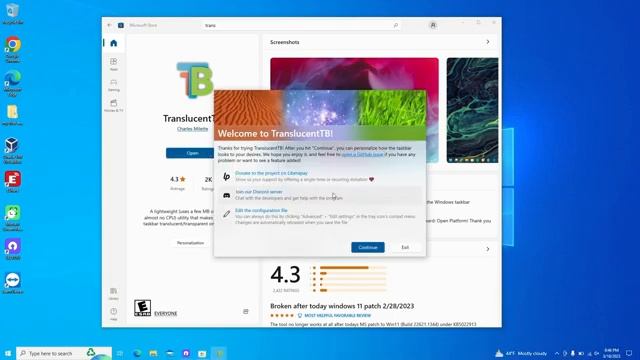This screenshot has height=360, width=640.
Task: Expand the ratings and reviews section chevron
Action: click(488, 249)
